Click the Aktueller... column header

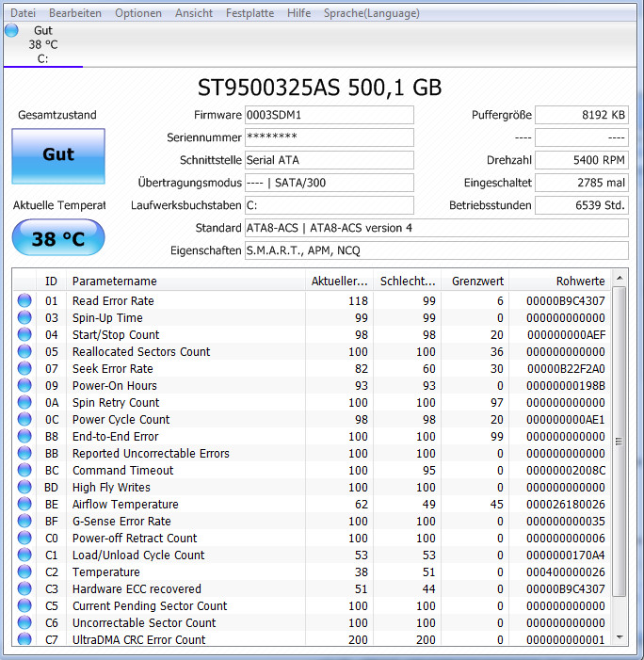coord(339,281)
